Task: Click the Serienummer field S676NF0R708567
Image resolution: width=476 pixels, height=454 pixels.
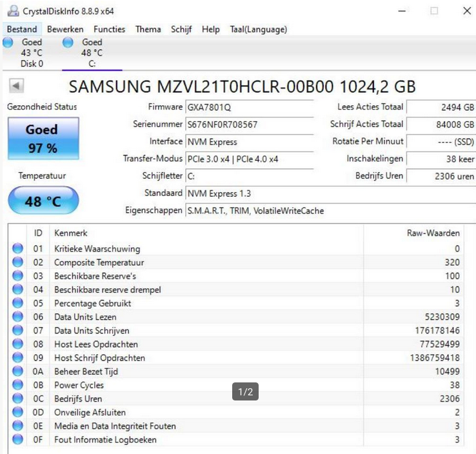Action: [250, 124]
